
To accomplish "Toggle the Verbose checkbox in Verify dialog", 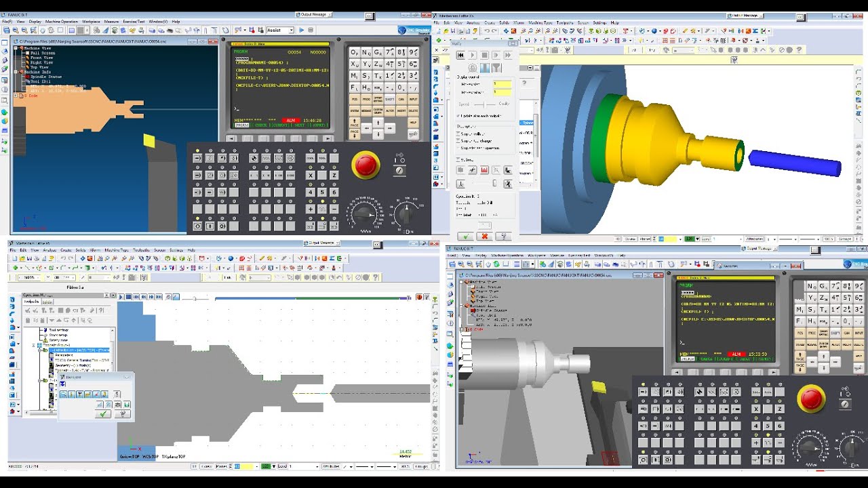I will click(459, 160).
